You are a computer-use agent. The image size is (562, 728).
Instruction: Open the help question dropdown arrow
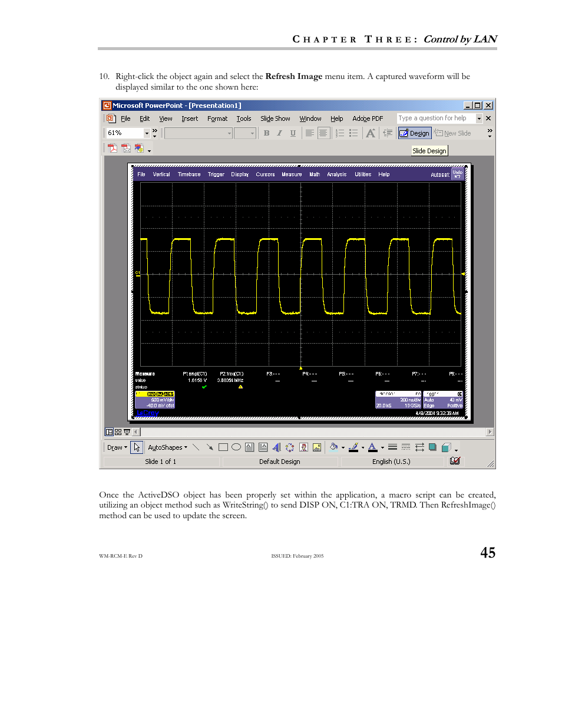pyautogui.click(x=479, y=118)
